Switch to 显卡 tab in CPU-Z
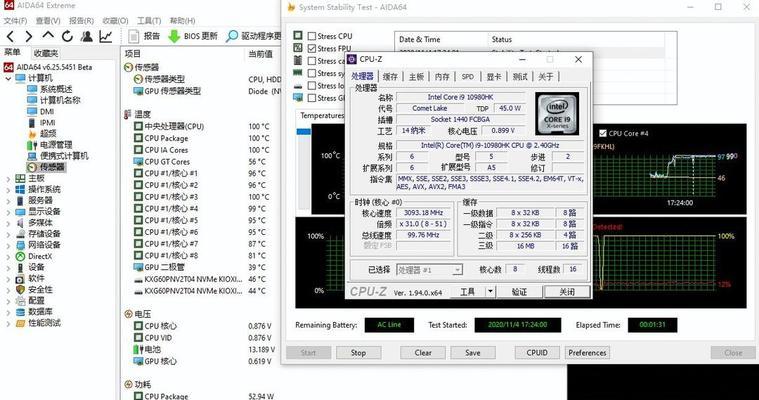This screenshot has width=759, height=400. tap(494, 77)
